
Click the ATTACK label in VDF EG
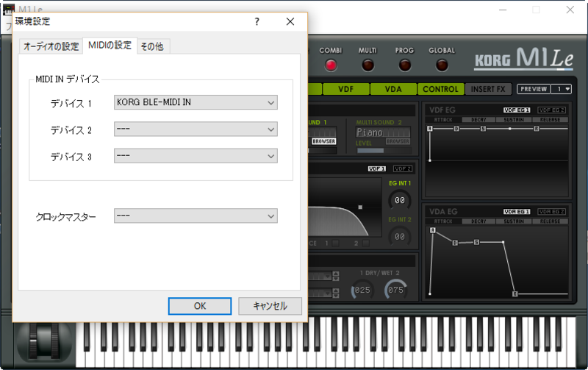pyautogui.click(x=443, y=120)
